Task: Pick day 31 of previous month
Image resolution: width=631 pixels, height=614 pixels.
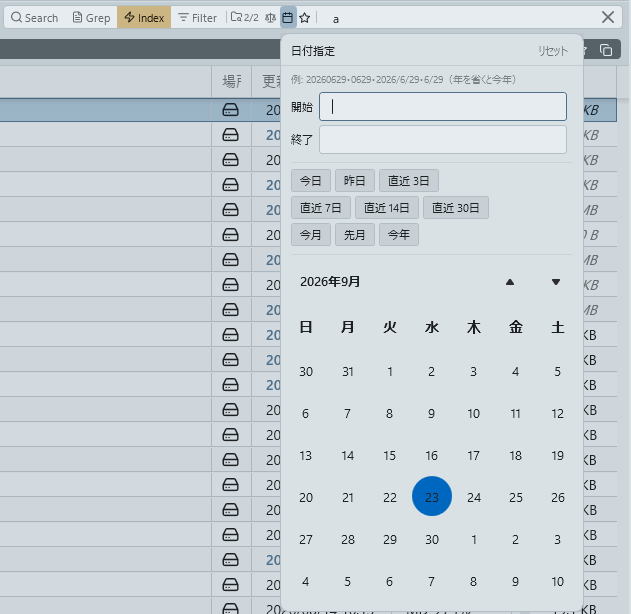Action: pyautogui.click(x=348, y=371)
